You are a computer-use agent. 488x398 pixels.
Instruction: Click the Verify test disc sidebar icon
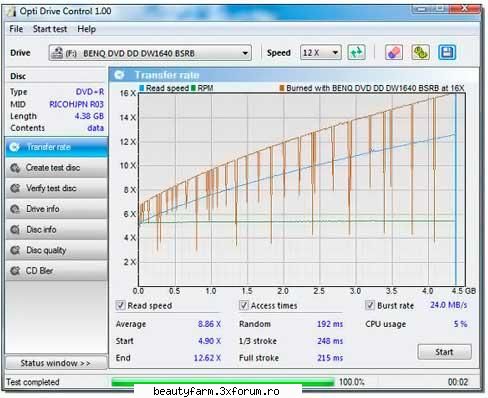[15, 188]
